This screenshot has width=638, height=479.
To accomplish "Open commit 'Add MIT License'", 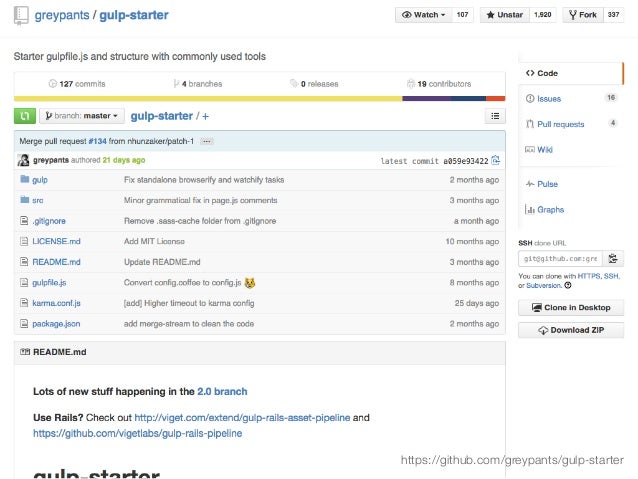I will coord(154,241).
